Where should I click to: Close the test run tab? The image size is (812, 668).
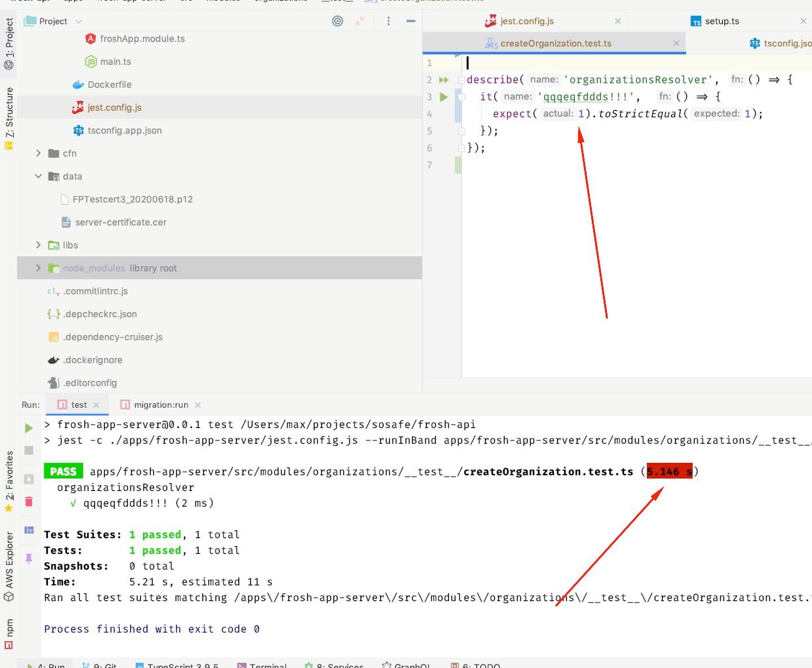tap(96, 405)
